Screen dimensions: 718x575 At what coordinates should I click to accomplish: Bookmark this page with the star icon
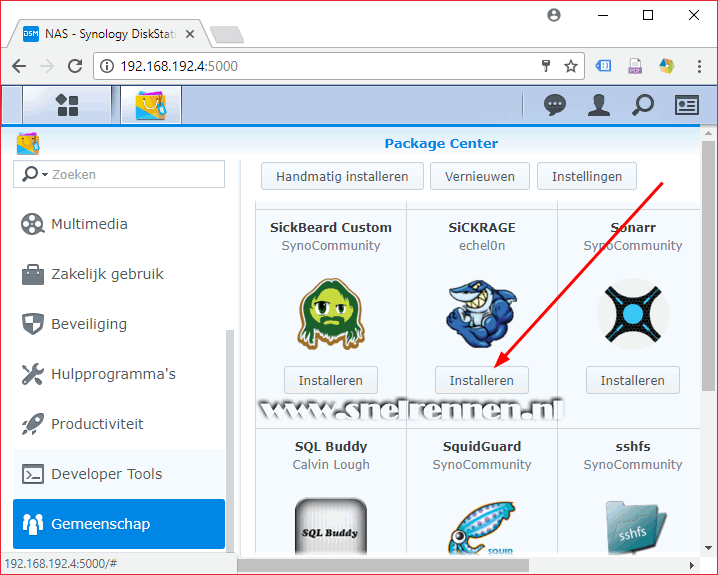(x=571, y=66)
